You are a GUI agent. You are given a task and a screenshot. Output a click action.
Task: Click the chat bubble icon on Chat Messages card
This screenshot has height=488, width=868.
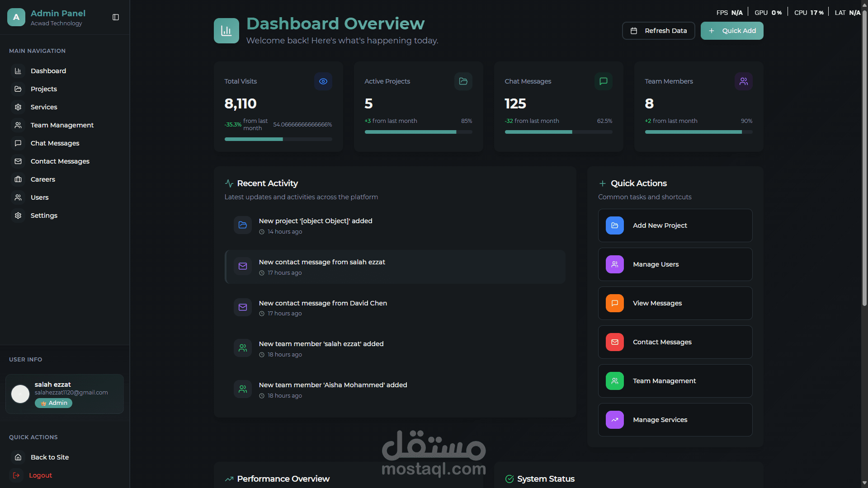pos(603,81)
